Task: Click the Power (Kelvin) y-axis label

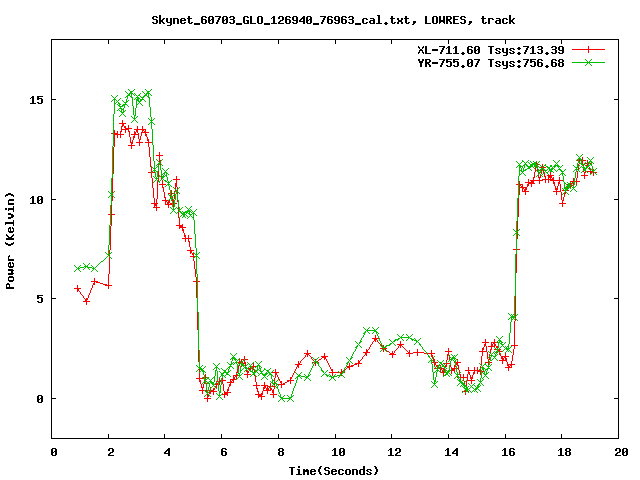Action: tap(10, 241)
